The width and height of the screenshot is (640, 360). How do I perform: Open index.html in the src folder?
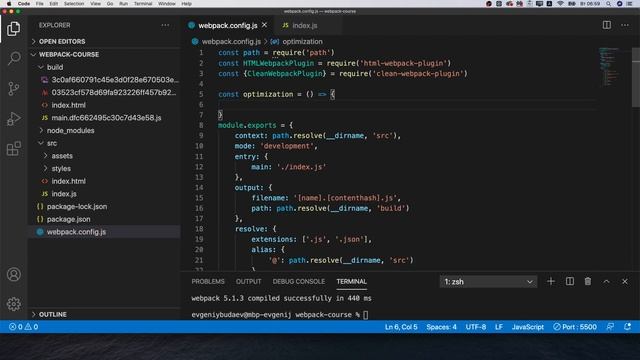(105, 181)
